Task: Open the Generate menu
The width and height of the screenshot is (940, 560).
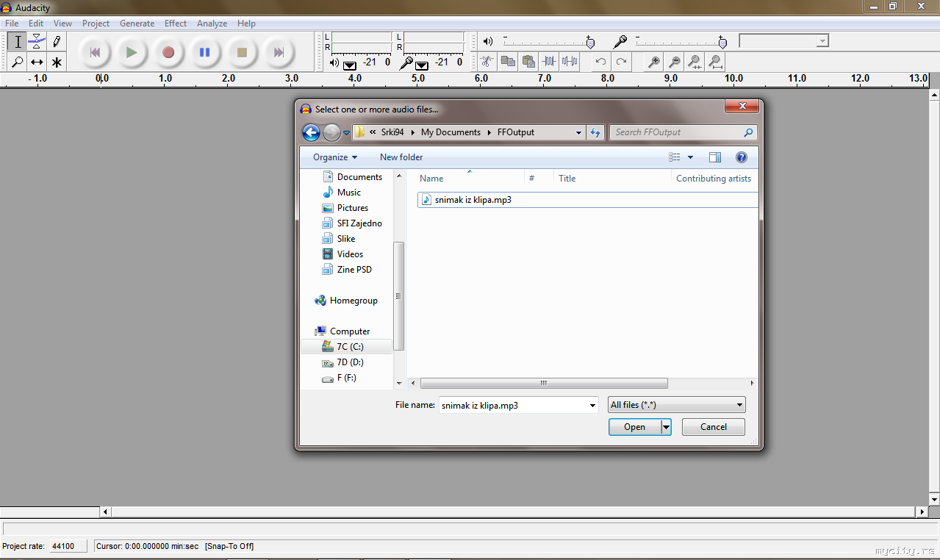Action: pyautogui.click(x=137, y=24)
